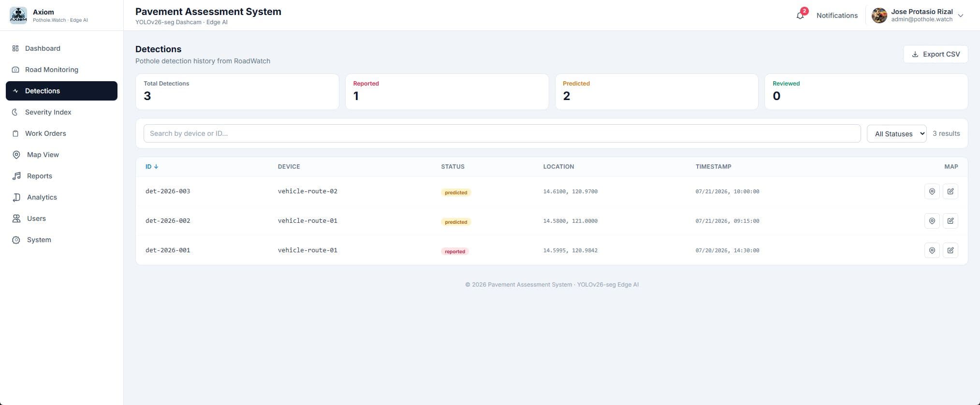Click the Axiom logo icon
This screenshot has width=980, height=405.
tap(18, 15)
